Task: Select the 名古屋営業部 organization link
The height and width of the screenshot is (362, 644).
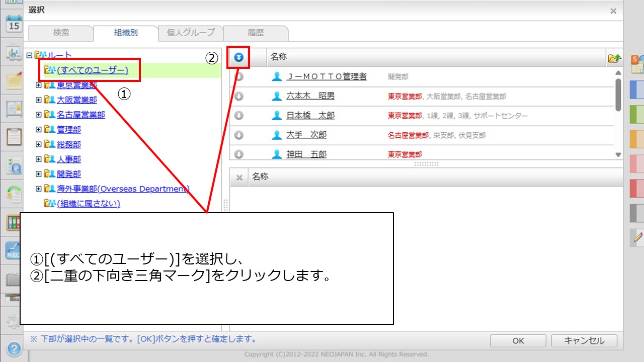Action: 81,115
